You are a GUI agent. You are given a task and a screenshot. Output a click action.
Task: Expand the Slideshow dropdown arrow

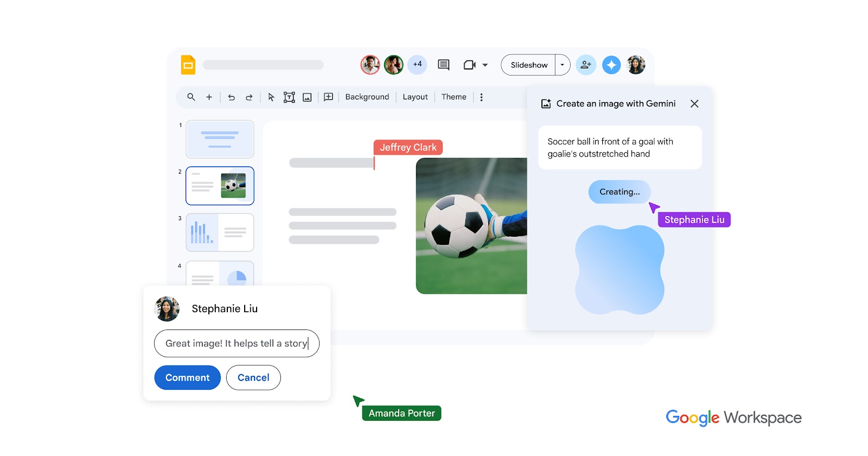pyautogui.click(x=563, y=65)
